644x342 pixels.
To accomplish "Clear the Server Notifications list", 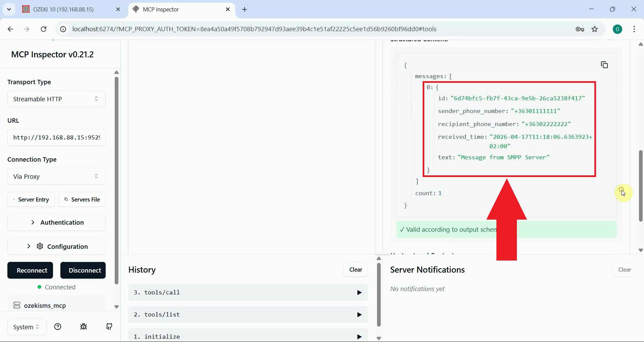I will pos(625,270).
